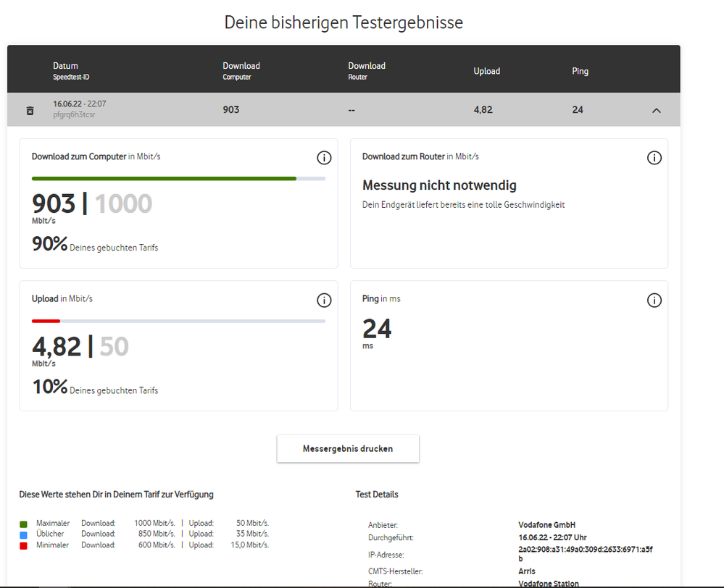
Task: Select the Ping column header
Action: (x=580, y=71)
